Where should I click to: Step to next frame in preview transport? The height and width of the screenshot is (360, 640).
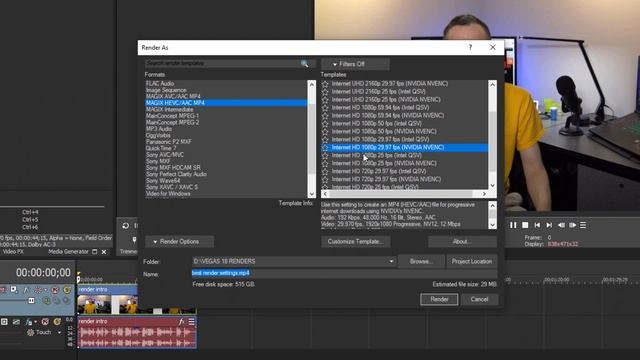tap(573, 225)
